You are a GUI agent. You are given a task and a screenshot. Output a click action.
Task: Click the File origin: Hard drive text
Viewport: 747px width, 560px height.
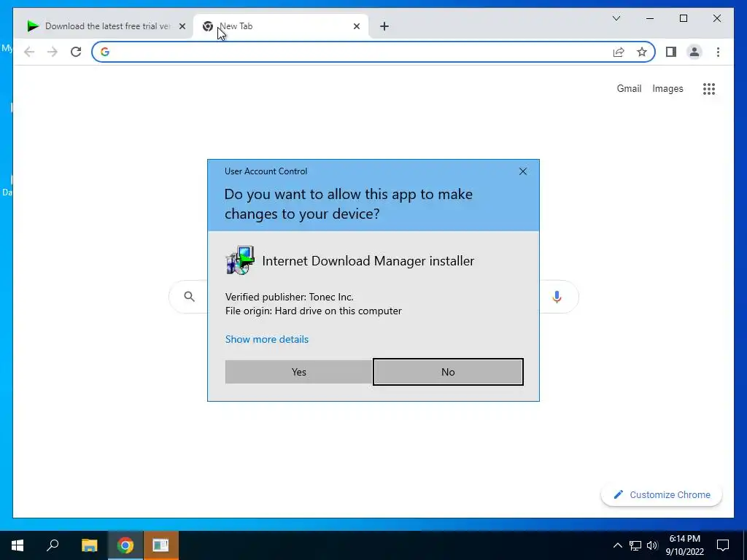pos(314,311)
